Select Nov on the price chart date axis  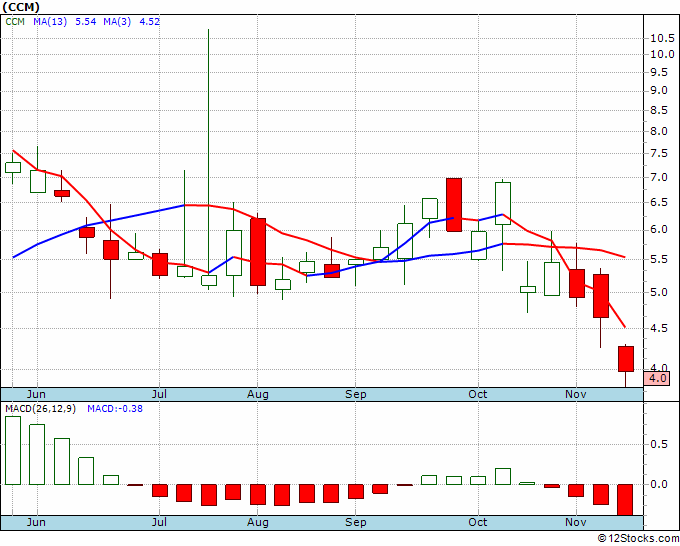[575, 394]
